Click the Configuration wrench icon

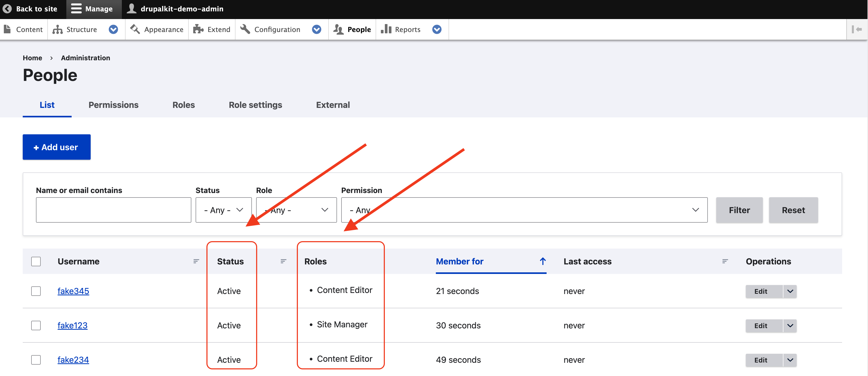pyautogui.click(x=245, y=29)
